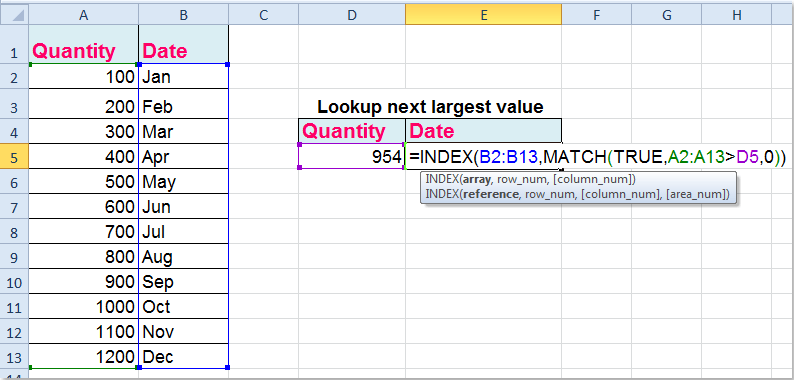
Task: Click cell containing 400
Action: click(x=84, y=157)
